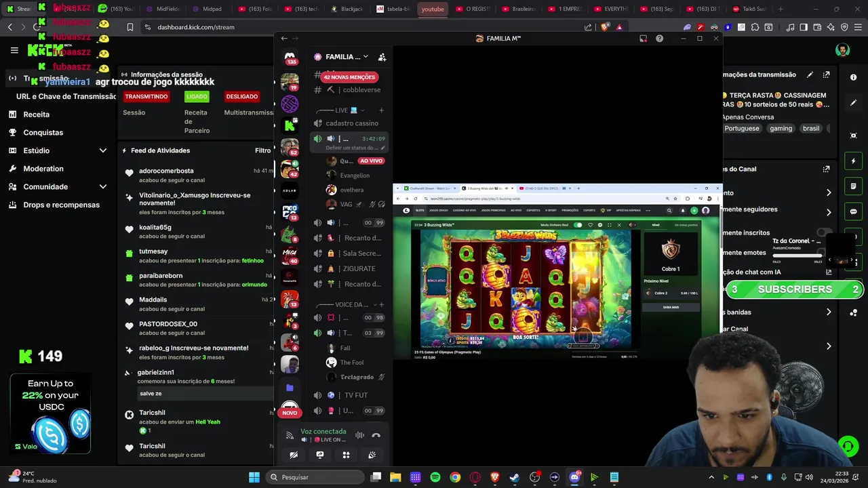The width and height of the screenshot is (868, 488).
Task: Go back arrow in Discord title bar
Action: coord(284,39)
